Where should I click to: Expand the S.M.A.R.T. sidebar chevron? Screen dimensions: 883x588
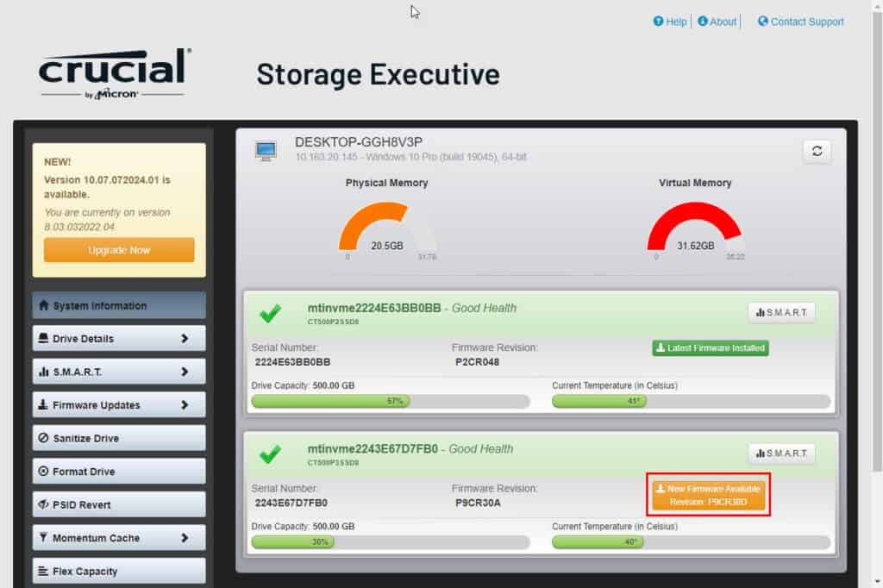[x=185, y=372]
